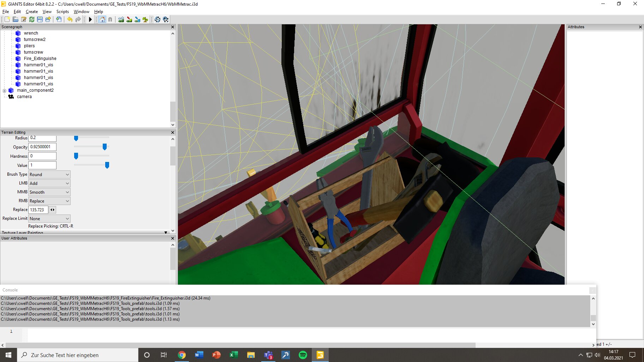The width and height of the screenshot is (644, 362).
Task: Open the RMB action dropdown
Action: [49, 201]
